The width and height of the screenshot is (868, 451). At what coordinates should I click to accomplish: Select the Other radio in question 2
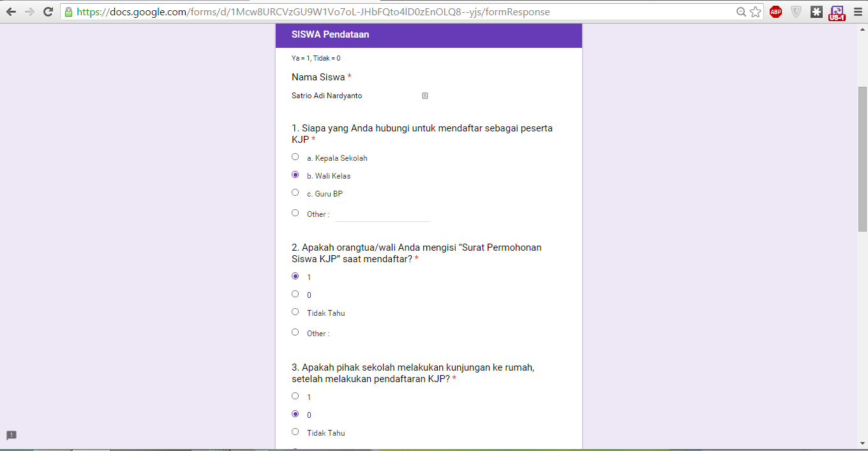point(295,332)
